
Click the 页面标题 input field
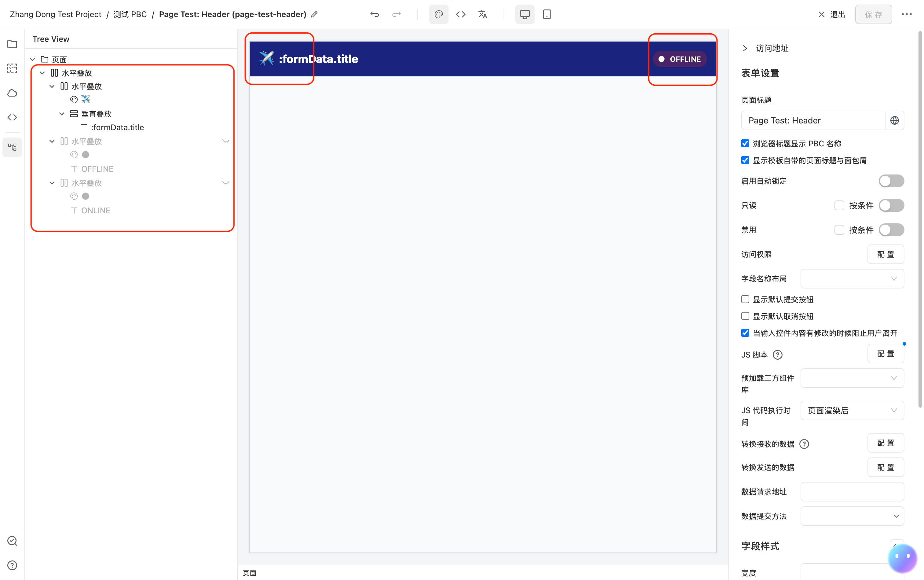pos(813,120)
